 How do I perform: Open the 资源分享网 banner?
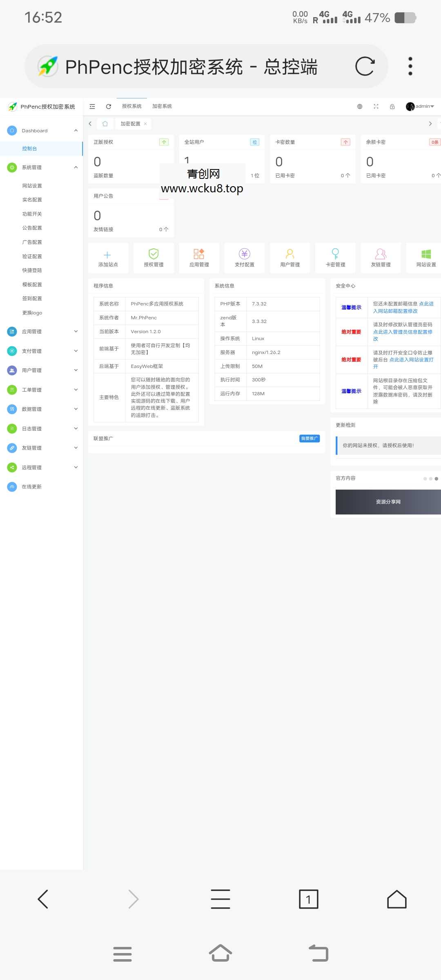pyautogui.click(x=388, y=502)
